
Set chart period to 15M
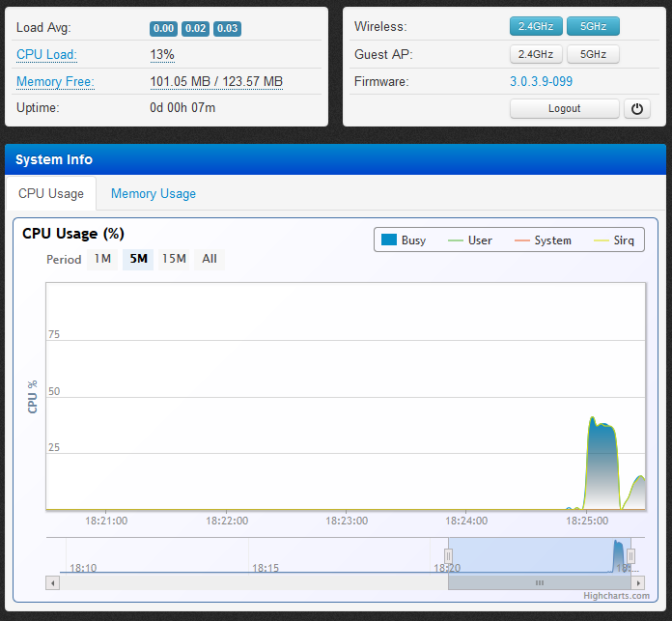coord(174,259)
